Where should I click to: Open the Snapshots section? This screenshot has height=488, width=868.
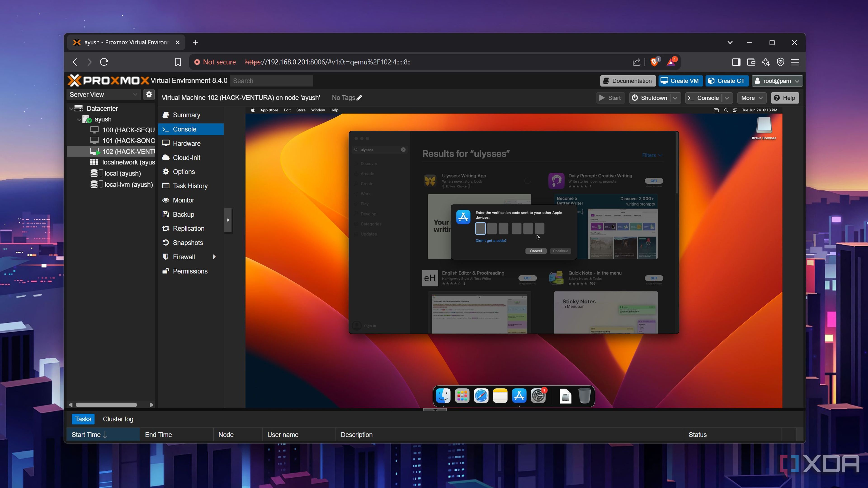click(191, 243)
